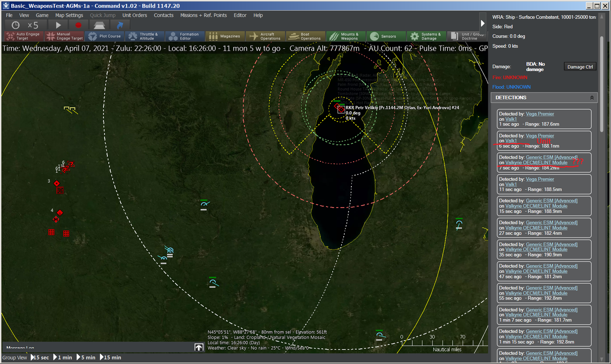Image resolution: width=611 pixels, height=364 pixels.
Task: Open Valk1 link in 11 sec ago detection
Action: pyautogui.click(x=511, y=185)
